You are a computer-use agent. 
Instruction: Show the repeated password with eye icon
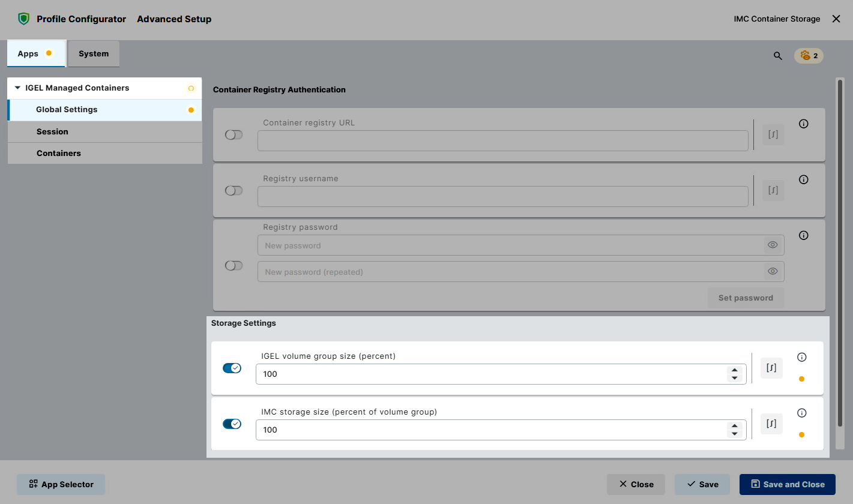(773, 271)
